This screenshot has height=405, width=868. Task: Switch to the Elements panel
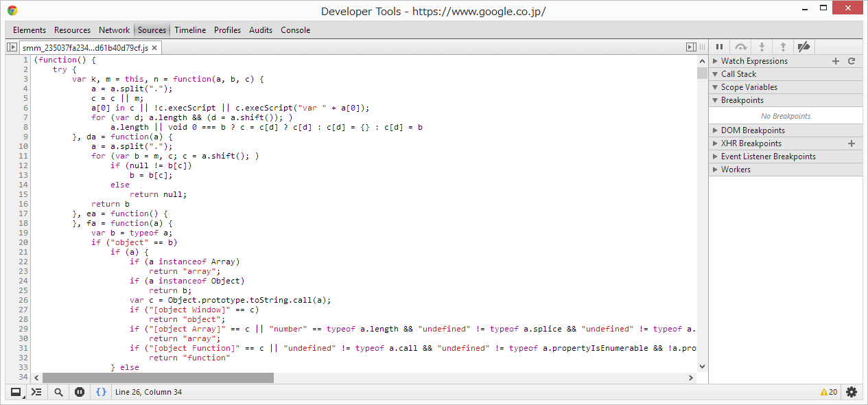pos(30,30)
